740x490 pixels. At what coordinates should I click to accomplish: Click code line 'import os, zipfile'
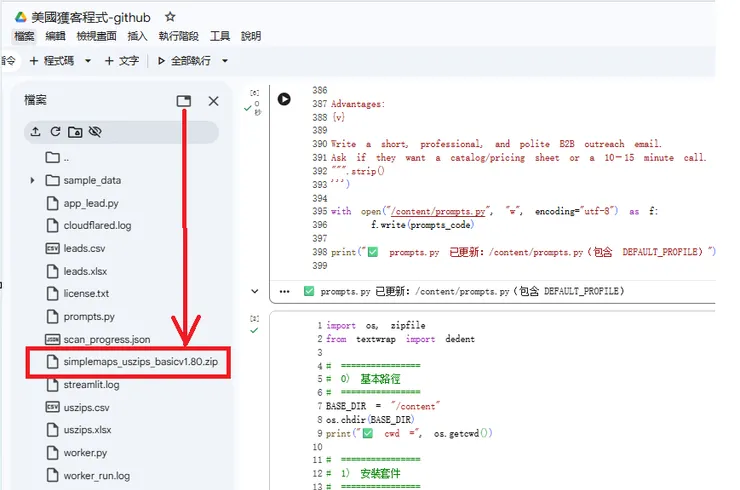pos(376,326)
